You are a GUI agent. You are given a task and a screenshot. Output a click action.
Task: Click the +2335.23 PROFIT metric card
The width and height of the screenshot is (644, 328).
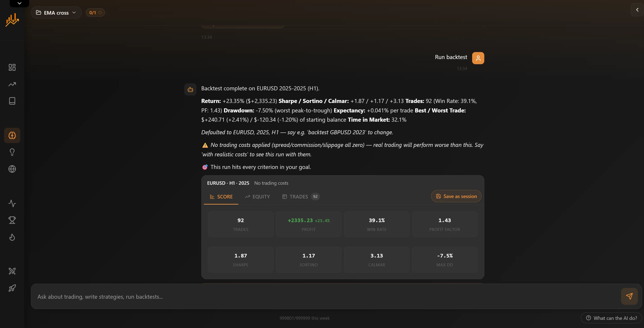(309, 224)
